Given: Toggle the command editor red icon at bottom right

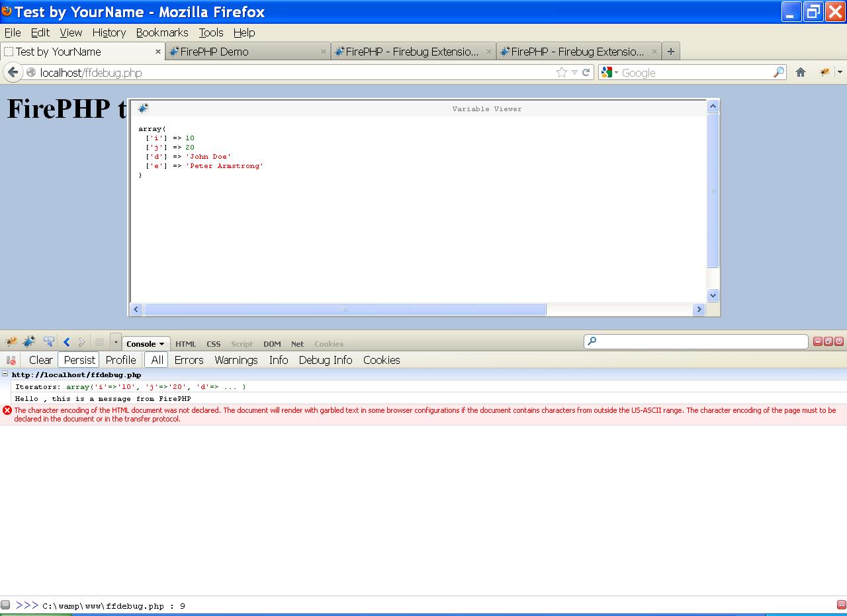Looking at the screenshot, I should click(x=841, y=604).
